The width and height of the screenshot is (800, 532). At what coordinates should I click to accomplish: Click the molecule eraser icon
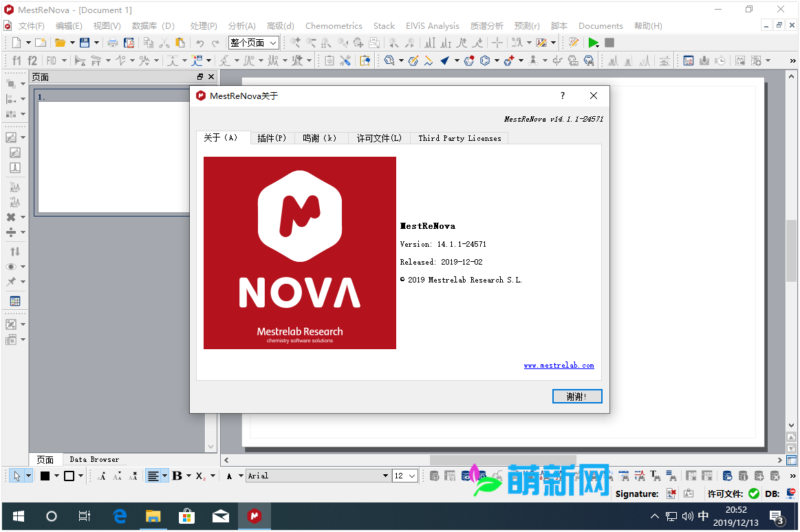click(469, 61)
